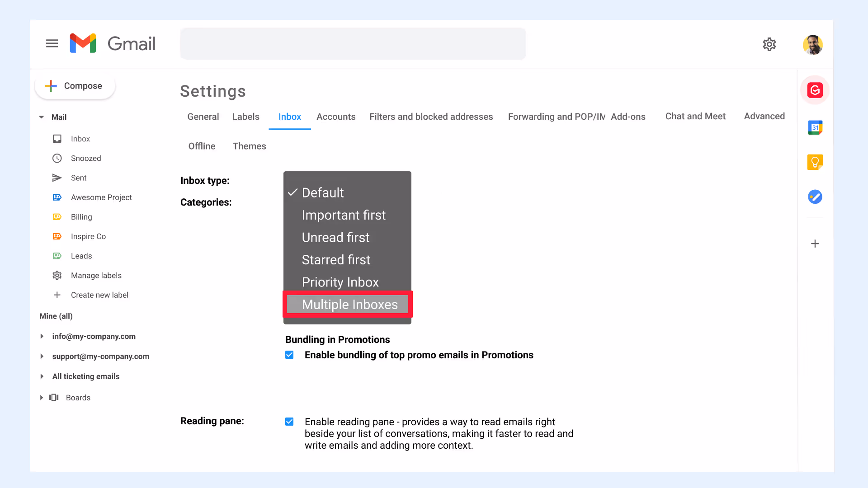Click the Gmail logo
The width and height of the screenshot is (868, 488).
point(113,43)
